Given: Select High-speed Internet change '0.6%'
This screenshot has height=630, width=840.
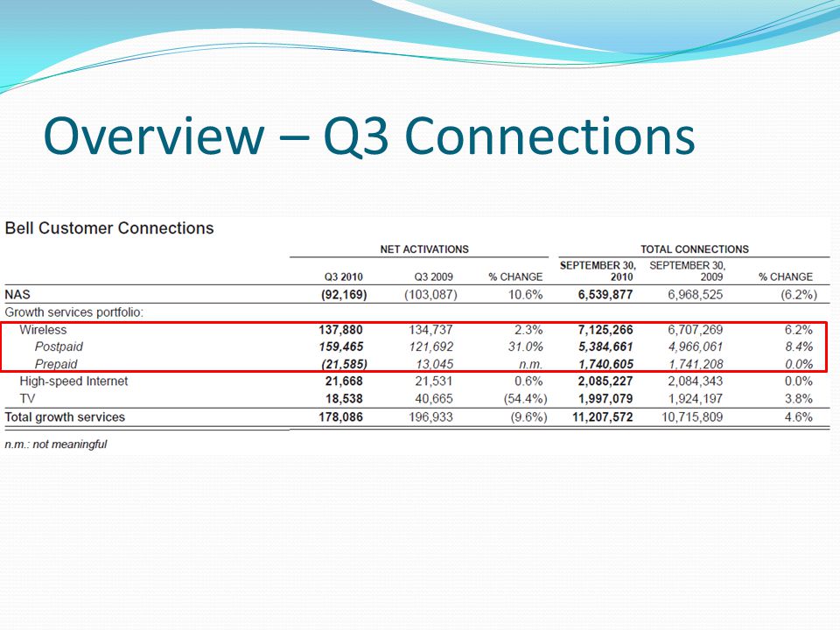Looking at the screenshot, I should point(528,381).
